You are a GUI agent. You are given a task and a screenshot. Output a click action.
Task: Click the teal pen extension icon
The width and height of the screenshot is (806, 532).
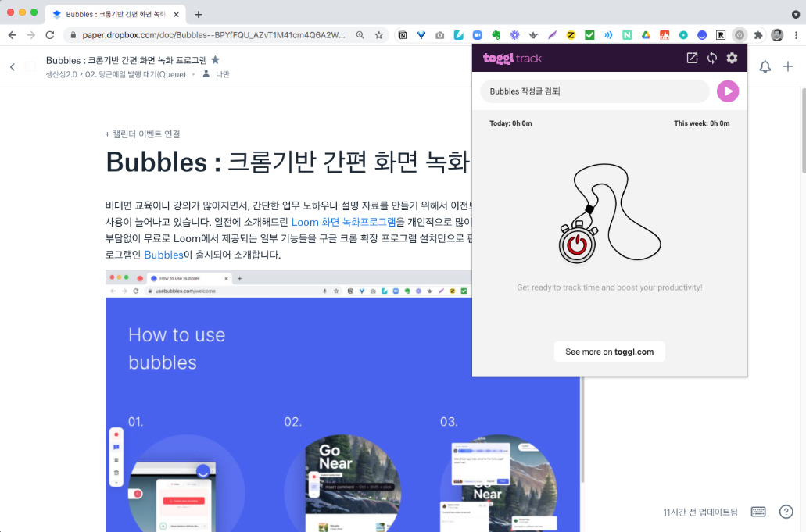(459, 35)
